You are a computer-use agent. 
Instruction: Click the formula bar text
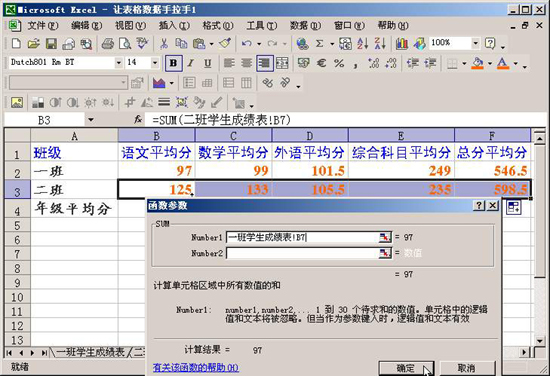222,120
